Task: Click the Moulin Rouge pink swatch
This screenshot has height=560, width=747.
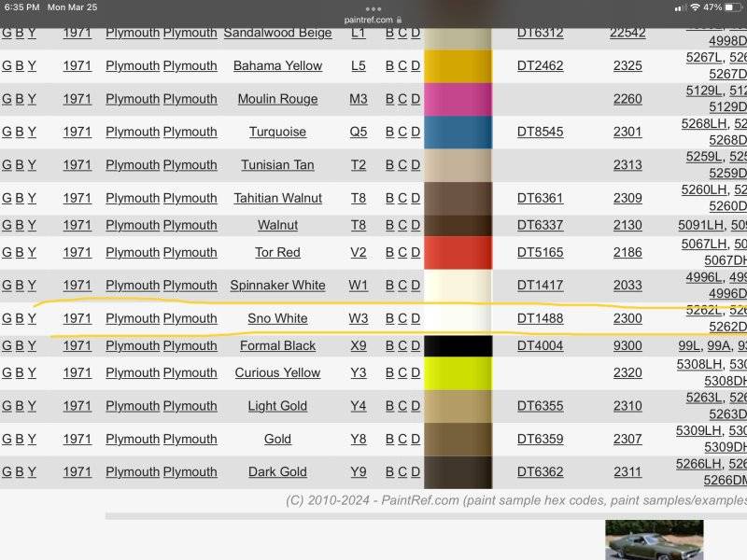Action: pyautogui.click(x=458, y=99)
